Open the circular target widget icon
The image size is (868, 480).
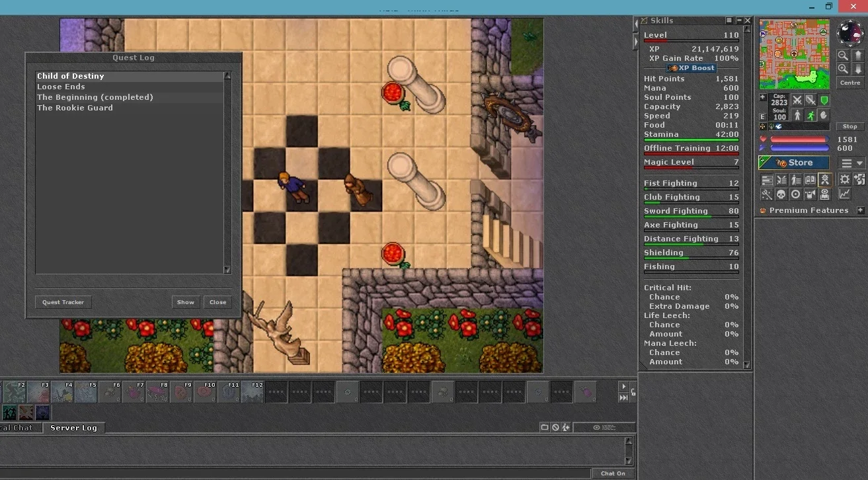(x=796, y=194)
